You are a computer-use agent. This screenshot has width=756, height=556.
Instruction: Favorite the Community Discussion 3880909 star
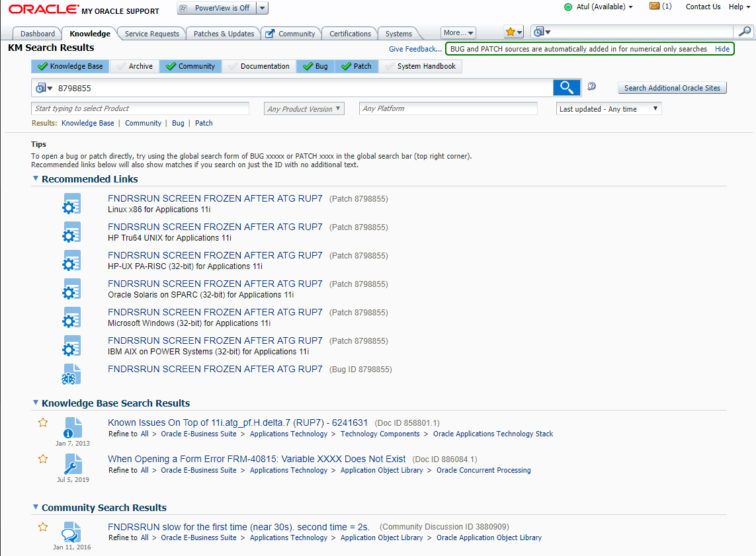point(43,527)
